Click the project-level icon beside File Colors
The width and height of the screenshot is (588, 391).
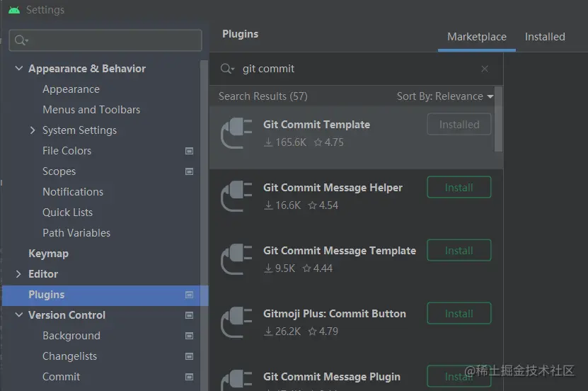(x=189, y=151)
